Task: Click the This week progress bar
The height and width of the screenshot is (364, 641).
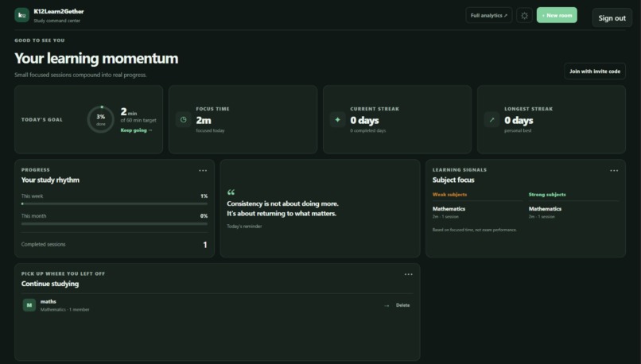Action: coord(115,203)
